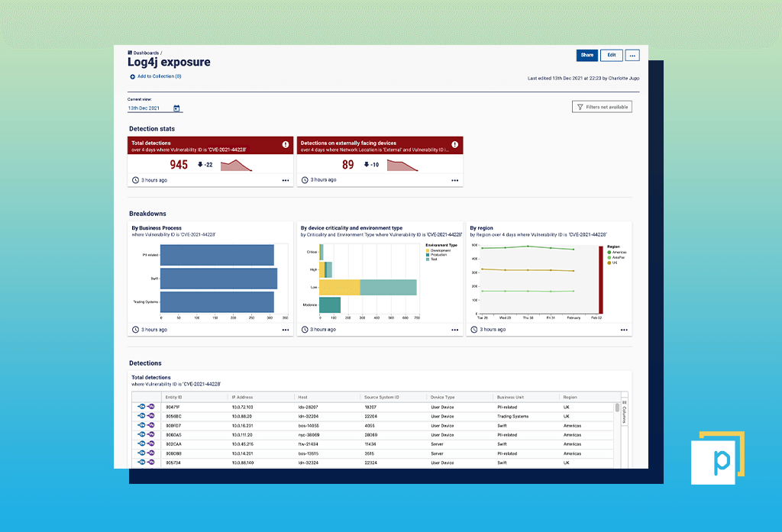This screenshot has width=782, height=532.
Task: Sort table by Entity ID column header
Action: pos(173,398)
